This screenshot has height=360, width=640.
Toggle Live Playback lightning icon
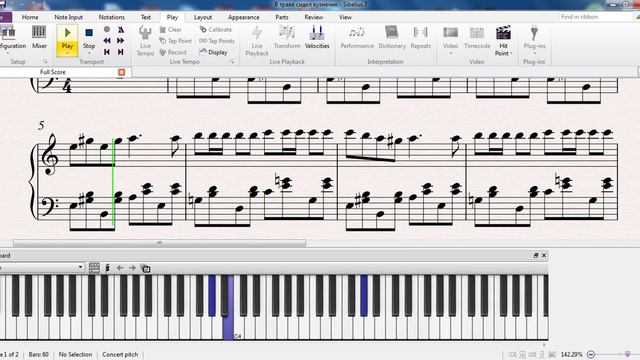click(257, 40)
